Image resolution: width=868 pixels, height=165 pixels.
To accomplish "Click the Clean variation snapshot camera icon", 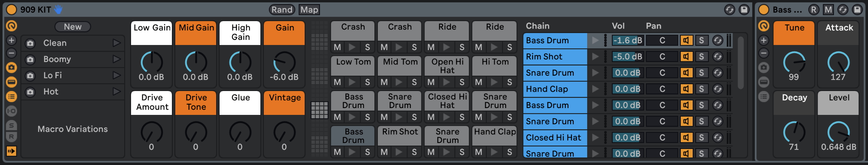I will (x=30, y=43).
